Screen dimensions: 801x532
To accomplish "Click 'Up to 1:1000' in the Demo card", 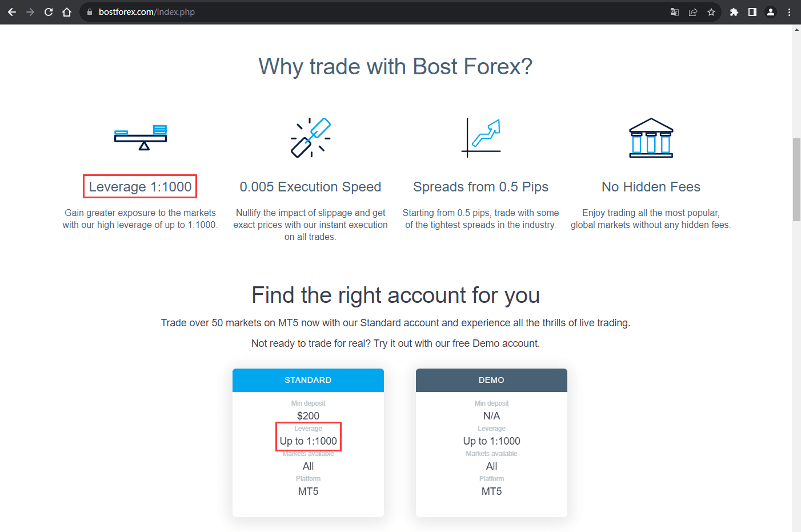I will click(491, 441).
